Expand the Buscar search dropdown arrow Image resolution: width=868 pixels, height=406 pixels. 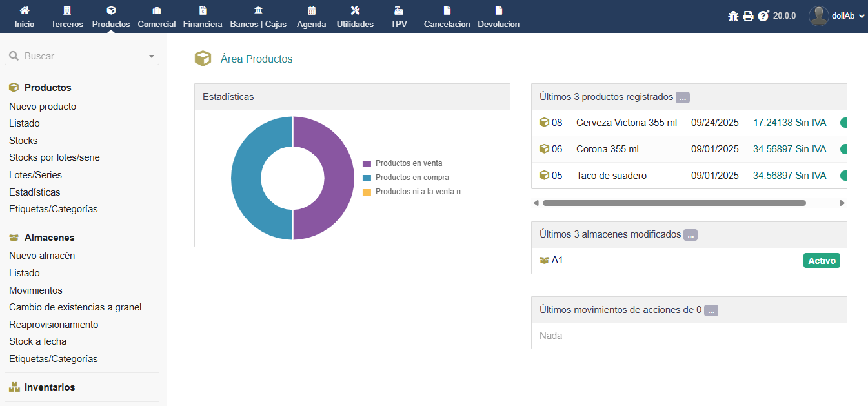click(x=152, y=56)
